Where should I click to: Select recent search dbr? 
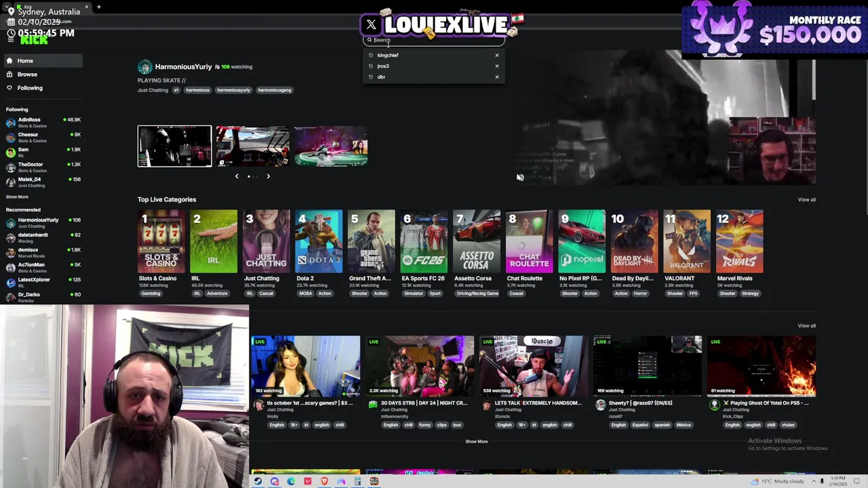tap(381, 77)
